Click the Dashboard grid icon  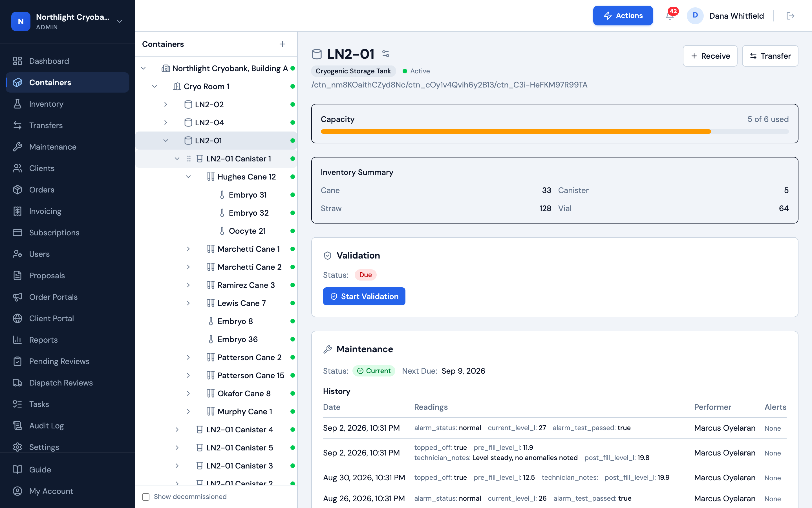point(17,61)
